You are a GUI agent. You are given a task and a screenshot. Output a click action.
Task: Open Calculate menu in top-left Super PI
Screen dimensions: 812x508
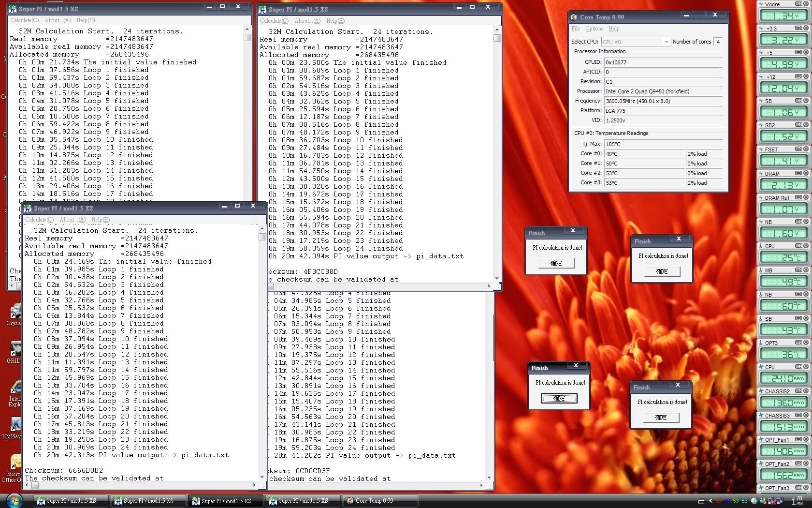point(24,20)
